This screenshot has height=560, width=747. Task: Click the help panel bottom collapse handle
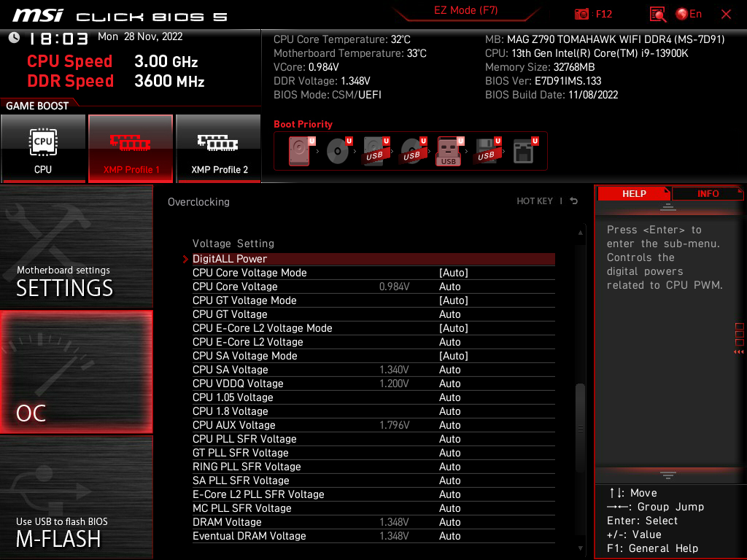tap(668, 475)
